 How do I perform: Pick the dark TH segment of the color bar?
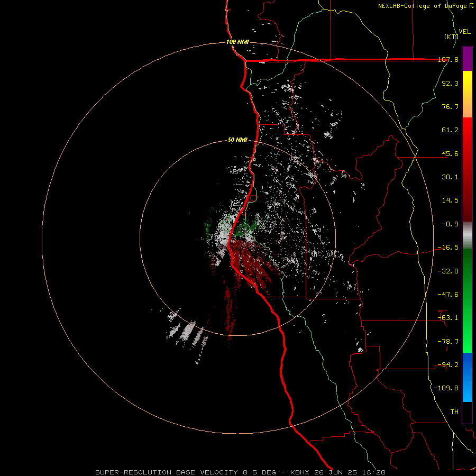(467, 413)
